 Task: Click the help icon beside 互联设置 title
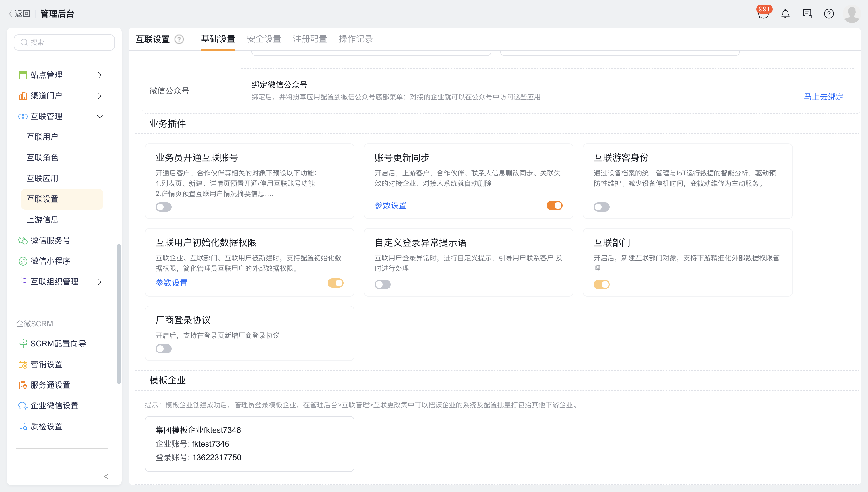point(179,40)
